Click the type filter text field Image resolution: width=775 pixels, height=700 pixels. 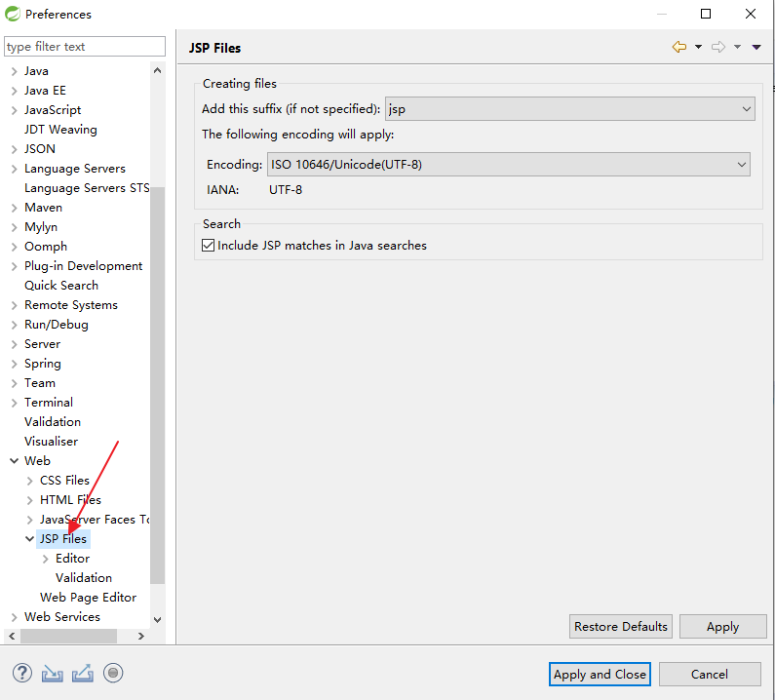pyautogui.click(x=85, y=47)
